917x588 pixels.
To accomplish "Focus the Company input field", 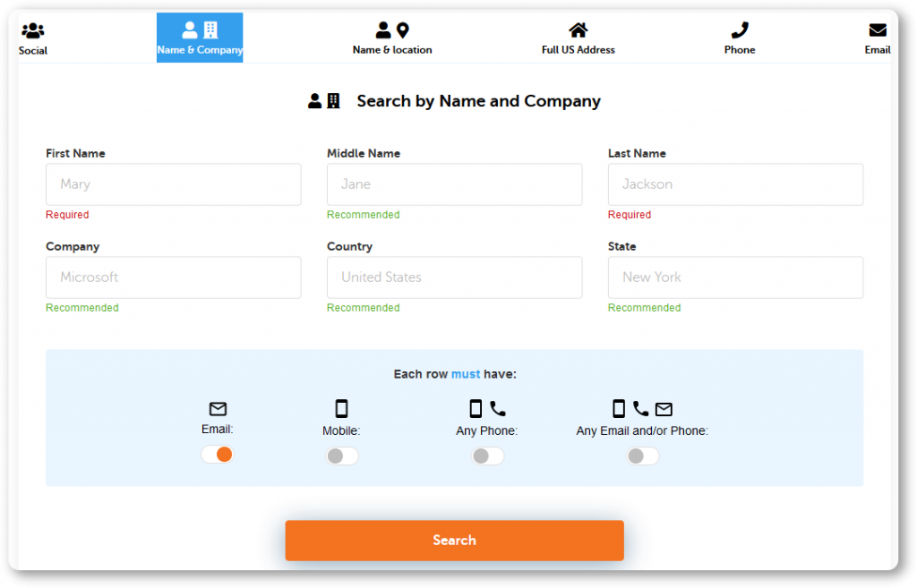I will (x=173, y=277).
